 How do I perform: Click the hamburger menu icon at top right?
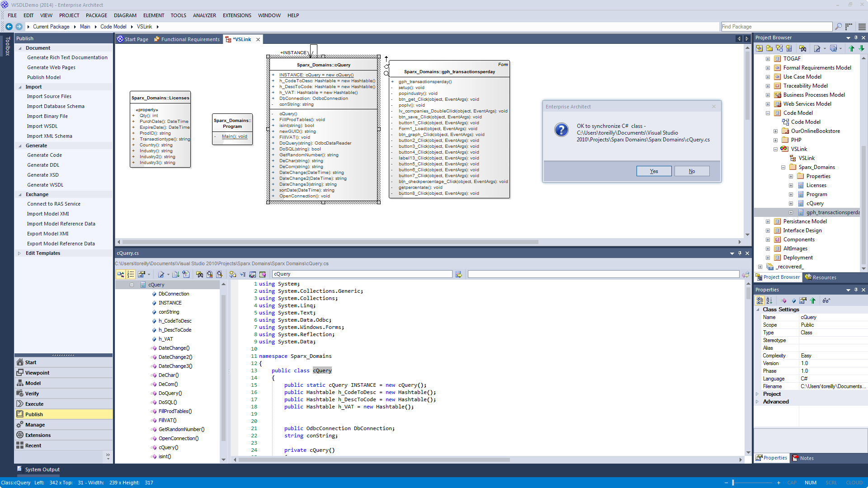pos(862,27)
